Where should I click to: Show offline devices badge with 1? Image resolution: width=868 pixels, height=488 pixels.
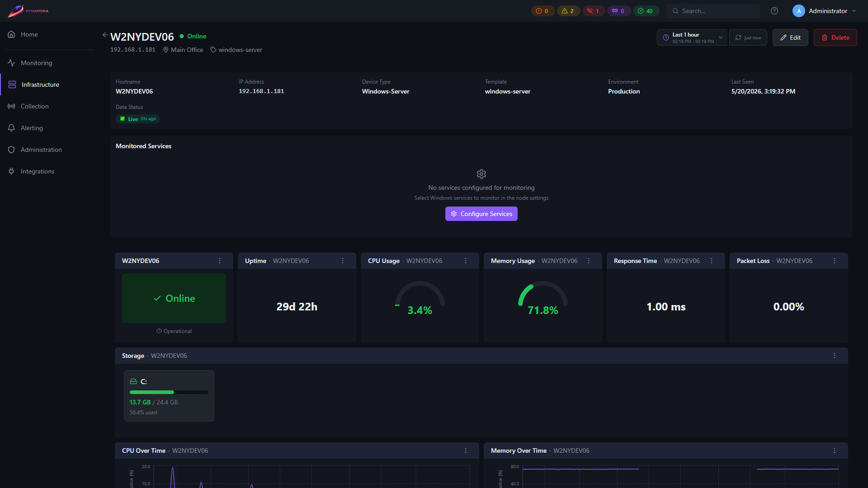coord(593,11)
